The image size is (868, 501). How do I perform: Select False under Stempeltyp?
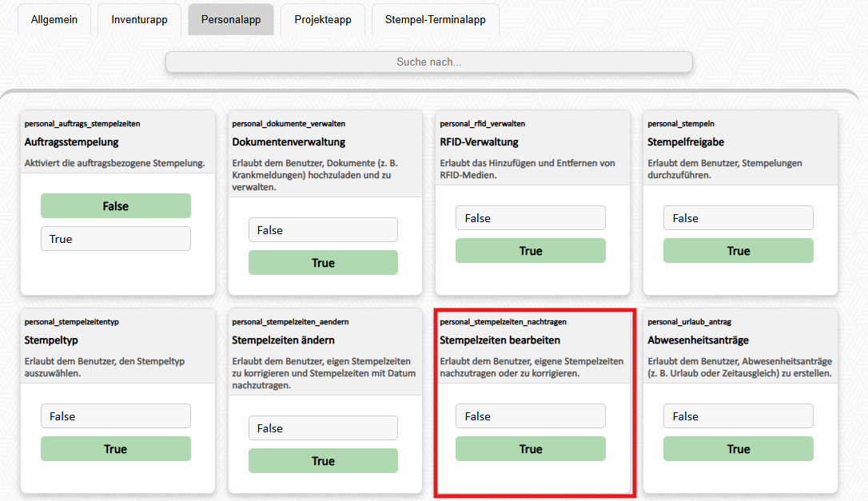pos(116,416)
